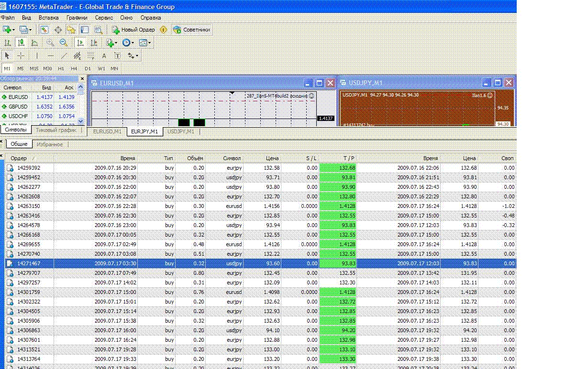Open the Navigator folder-star icon
588x369 pixels.
pos(71,30)
